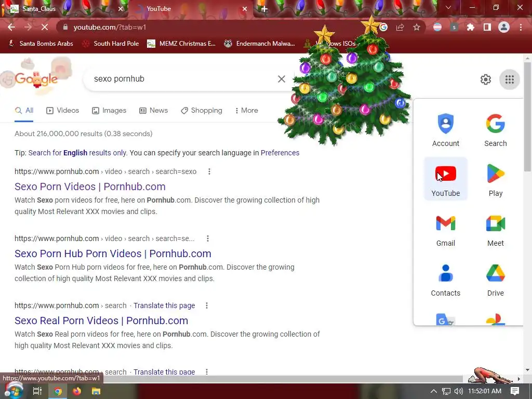Open Endermanch Malwa... bookmark
532x399 pixels.
click(x=260, y=44)
